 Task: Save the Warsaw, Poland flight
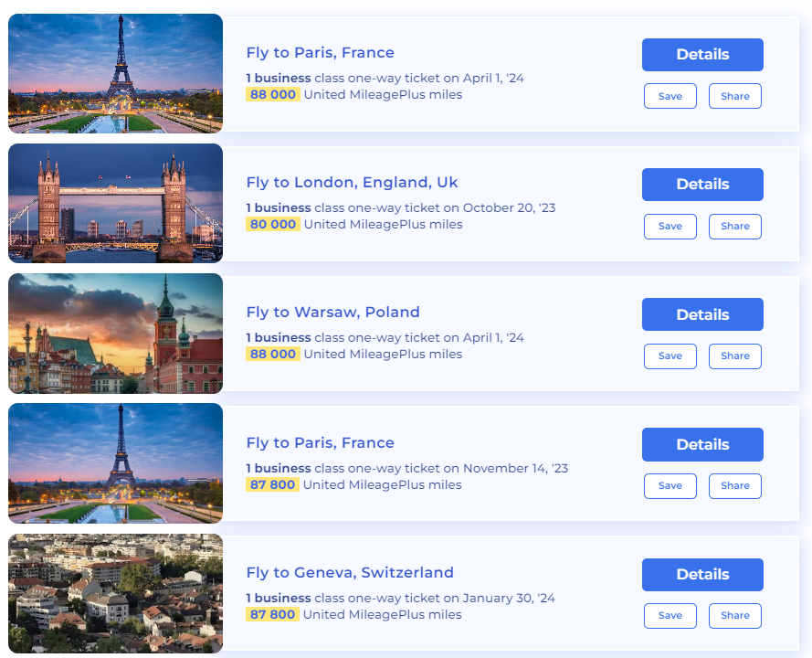click(x=670, y=356)
